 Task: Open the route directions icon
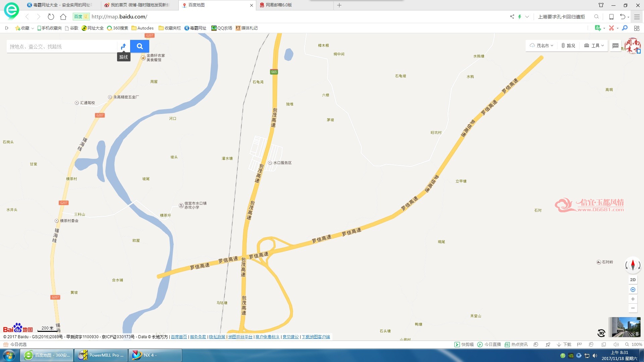pos(123,46)
